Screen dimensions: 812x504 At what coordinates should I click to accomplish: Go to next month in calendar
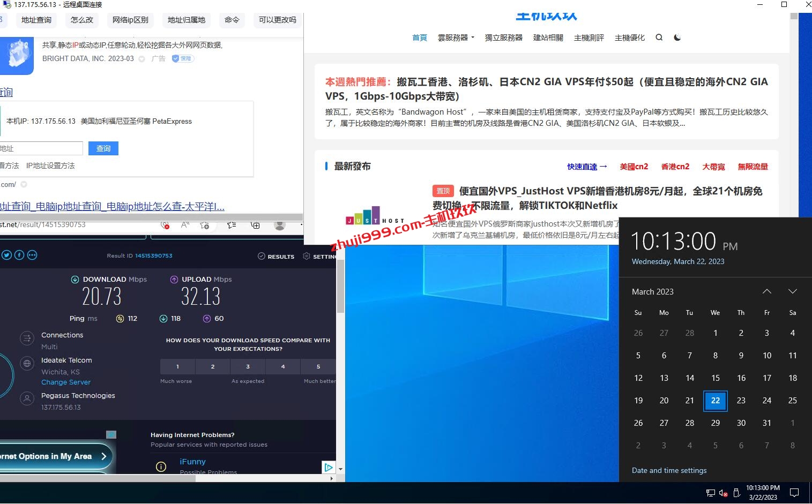(x=793, y=291)
